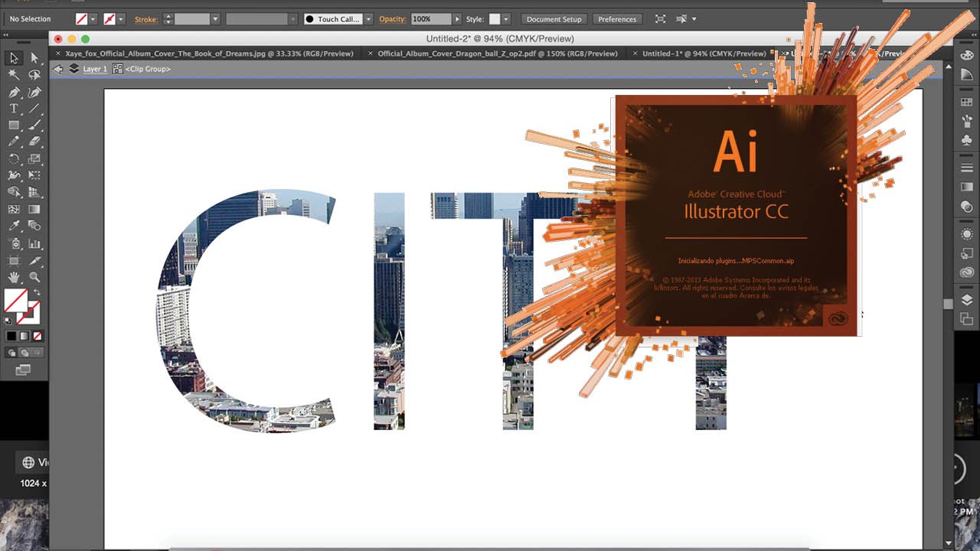Open the Style dropdown
The height and width of the screenshot is (551, 980).
click(x=506, y=18)
